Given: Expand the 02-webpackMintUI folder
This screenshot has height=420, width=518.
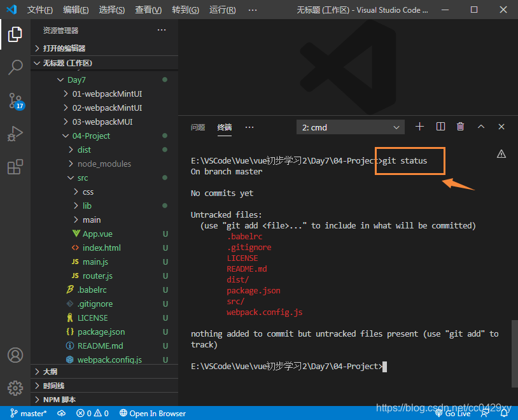Looking at the screenshot, I should point(104,108).
